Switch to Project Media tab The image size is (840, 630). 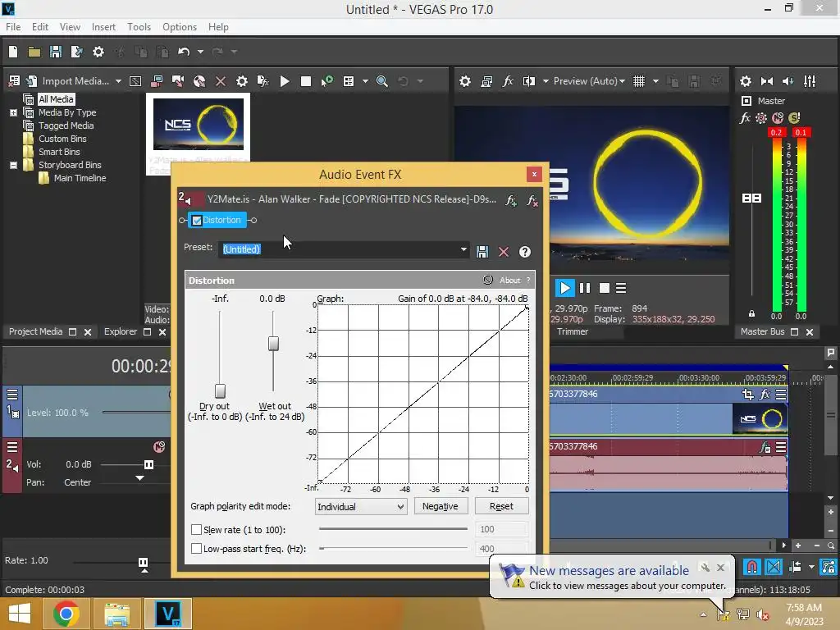point(35,331)
